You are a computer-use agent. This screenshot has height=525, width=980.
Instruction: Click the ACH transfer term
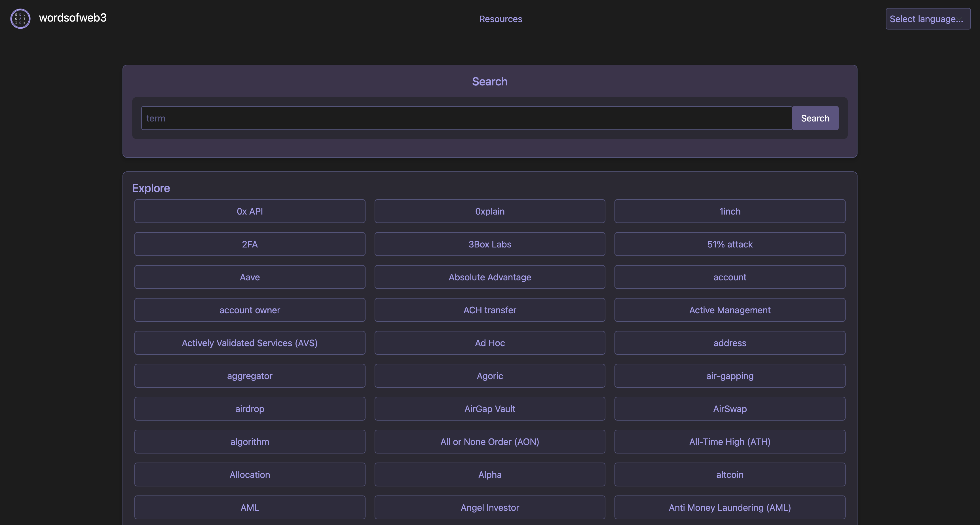pos(490,310)
